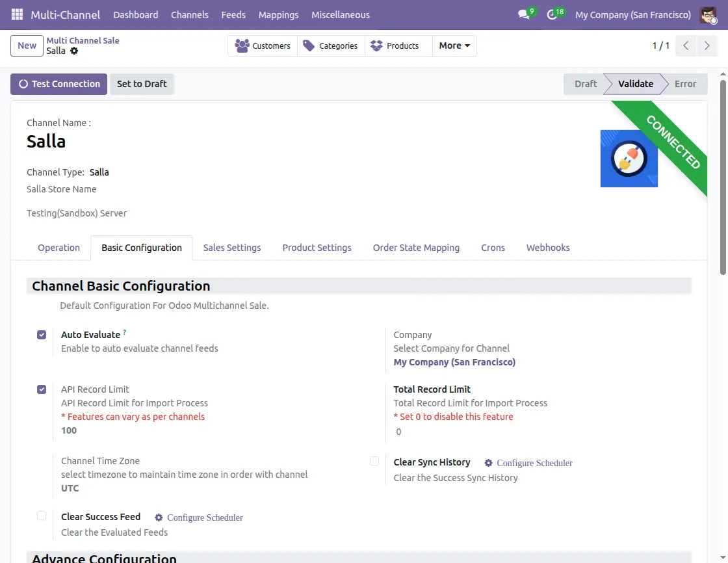Click Configure Scheduler link beside Clear Success Feed

tap(204, 517)
